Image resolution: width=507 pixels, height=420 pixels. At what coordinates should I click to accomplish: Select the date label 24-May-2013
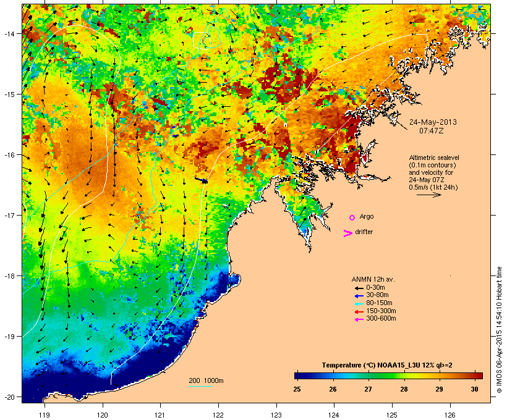(433, 122)
